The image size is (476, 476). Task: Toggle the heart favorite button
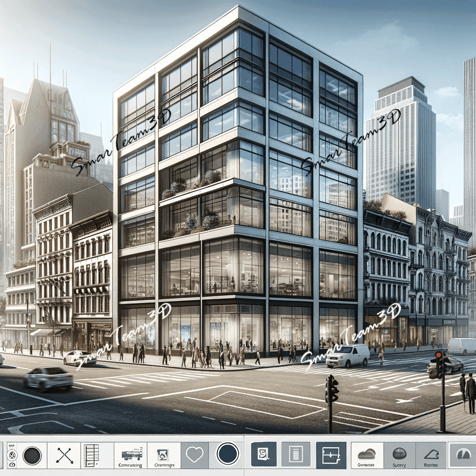(x=194, y=455)
